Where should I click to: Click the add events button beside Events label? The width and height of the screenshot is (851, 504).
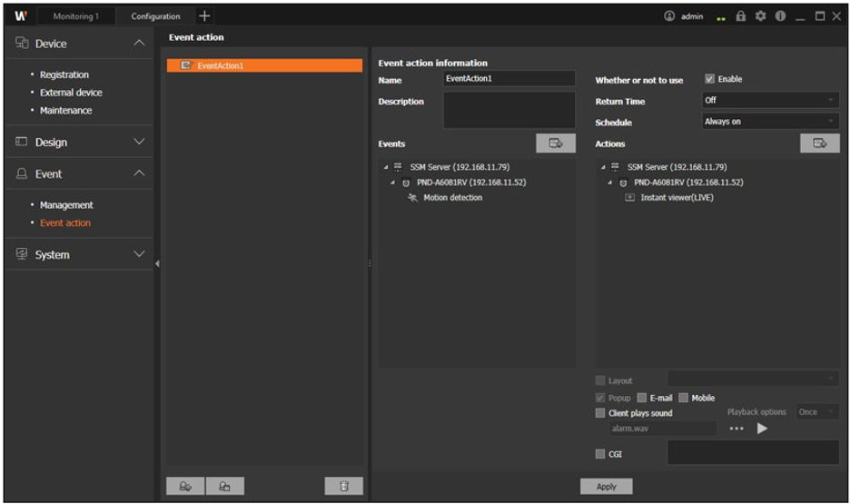coord(555,143)
